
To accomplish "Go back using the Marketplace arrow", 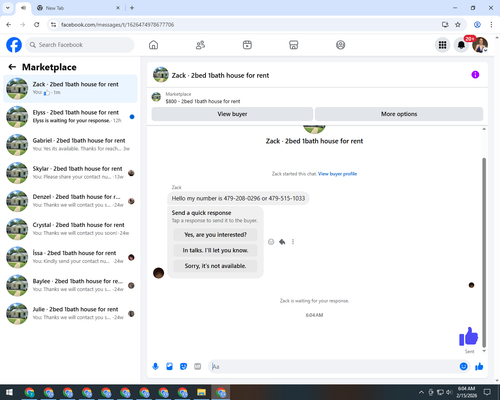I will click(12, 67).
